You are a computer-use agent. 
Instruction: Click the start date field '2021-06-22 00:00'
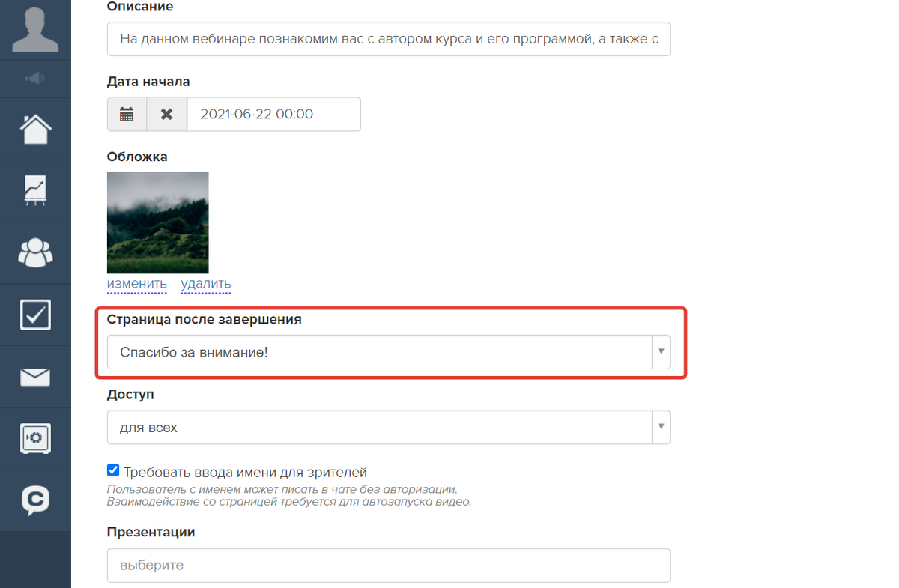point(273,115)
